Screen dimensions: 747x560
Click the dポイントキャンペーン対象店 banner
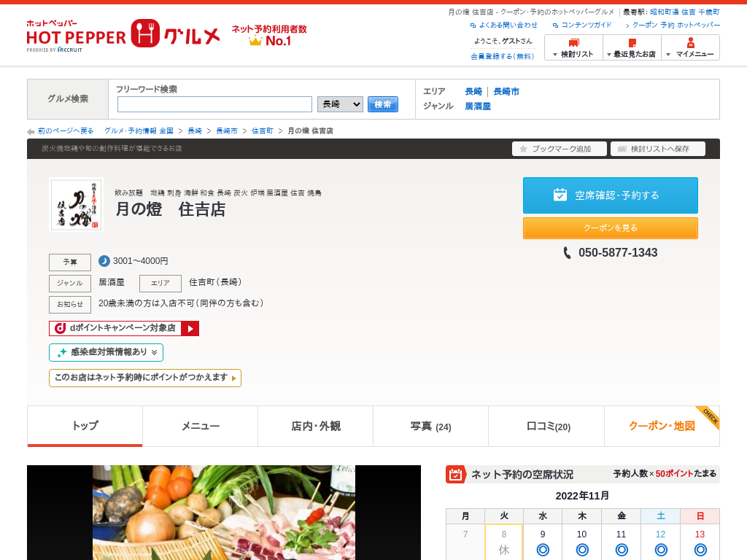click(124, 328)
